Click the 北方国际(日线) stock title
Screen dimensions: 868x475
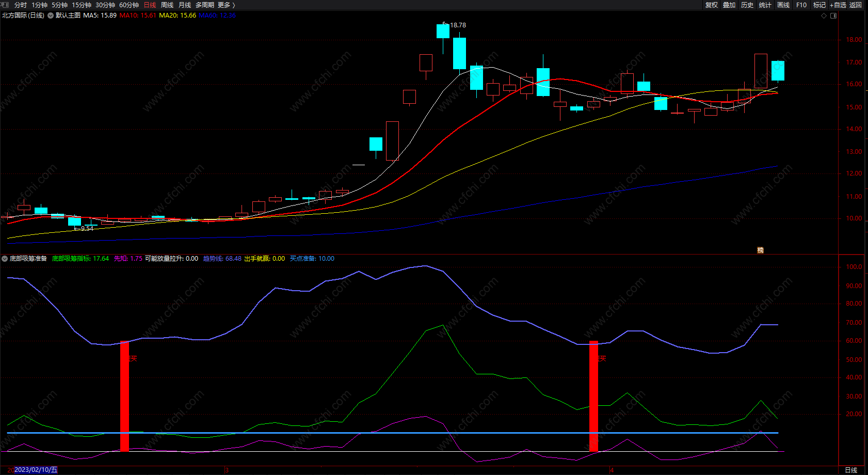(x=23, y=15)
